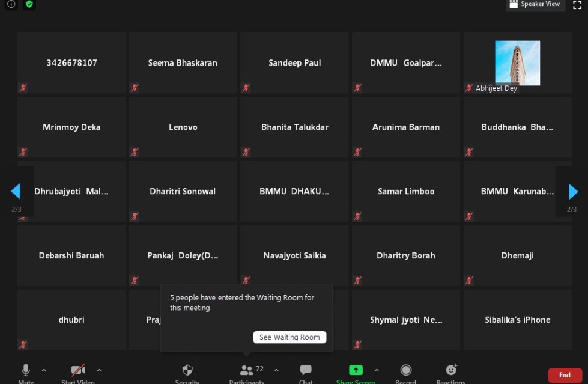Viewport: 588px width, 384px height.
Task: Expand sharing options next to Share Screen
Action: pyautogui.click(x=377, y=370)
